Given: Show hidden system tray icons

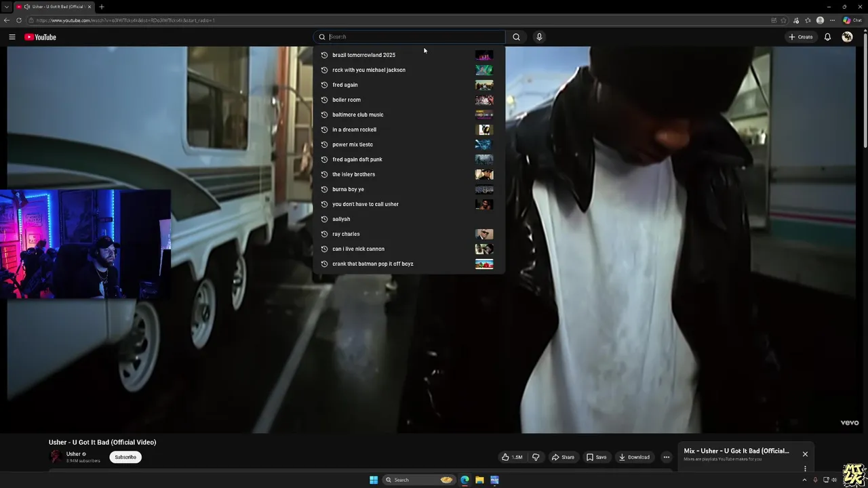Looking at the screenshot, I should pos(804,480).
